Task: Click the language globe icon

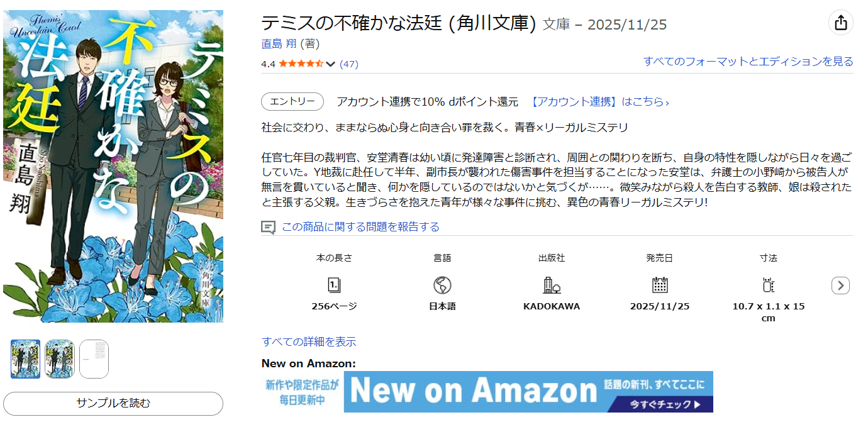Action: (x=442, y=286)
